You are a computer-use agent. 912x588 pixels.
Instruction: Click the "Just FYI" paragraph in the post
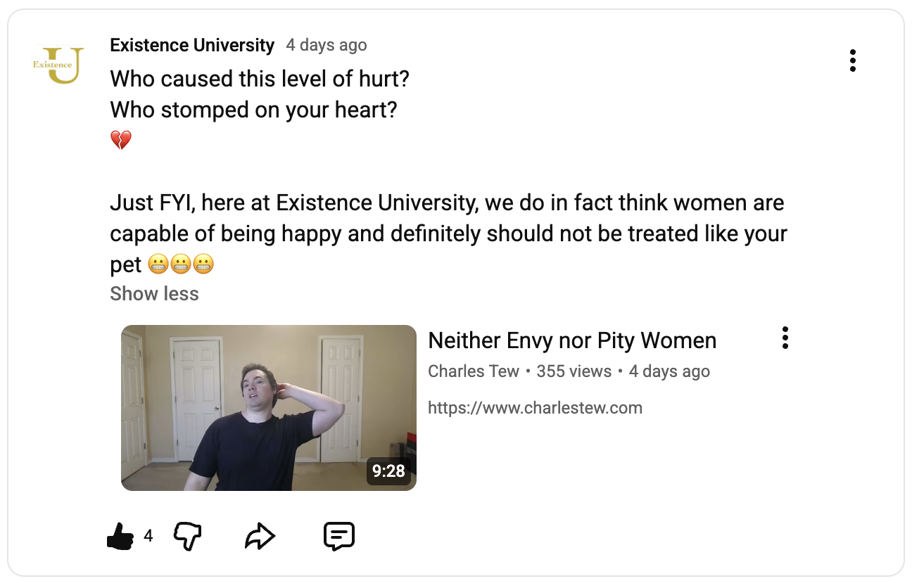point(448,218)
